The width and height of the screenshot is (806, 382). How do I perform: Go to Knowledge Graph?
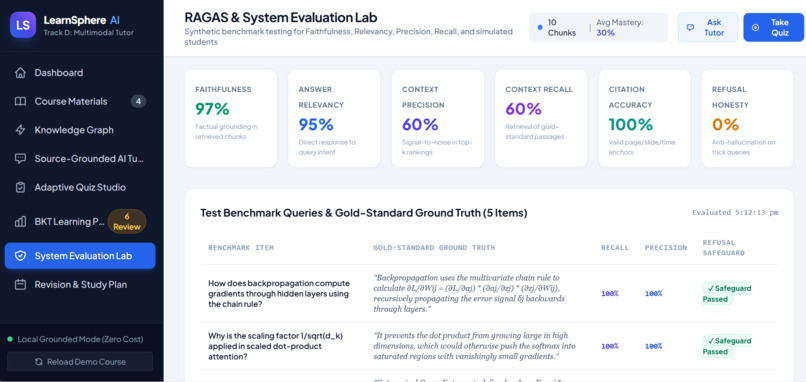click(x=80, y=130)
